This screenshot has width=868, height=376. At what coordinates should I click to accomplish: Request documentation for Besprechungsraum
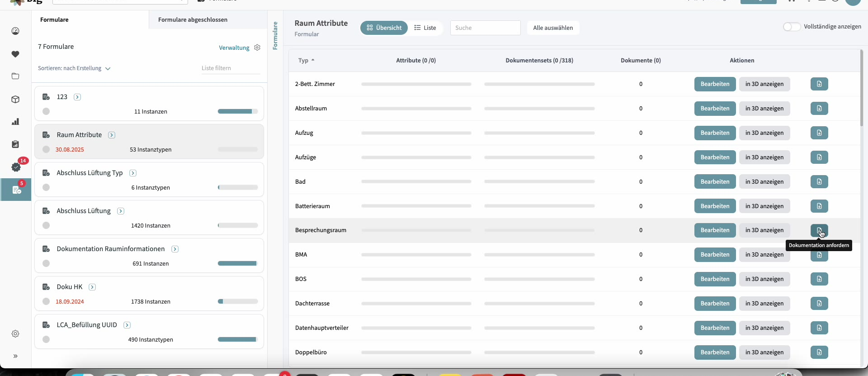point(819,230)
